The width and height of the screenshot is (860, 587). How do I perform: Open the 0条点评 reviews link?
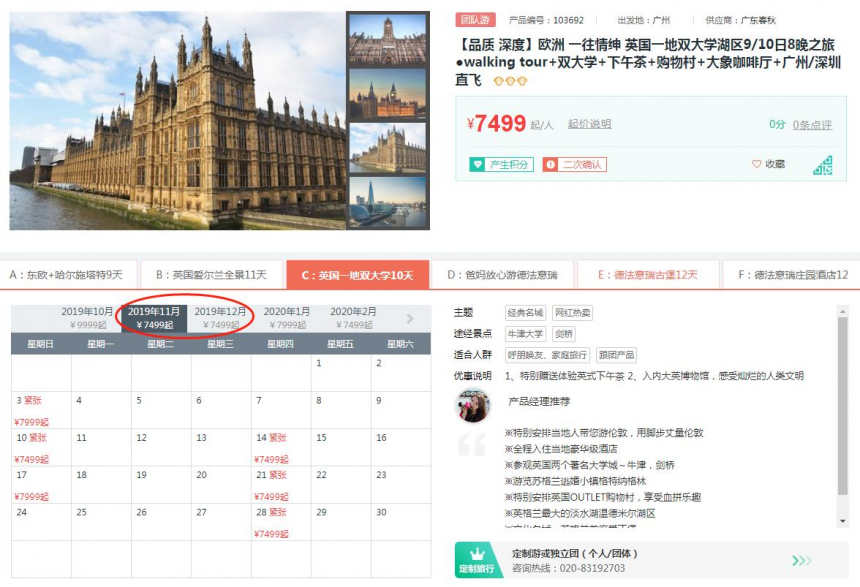[812, 125]
